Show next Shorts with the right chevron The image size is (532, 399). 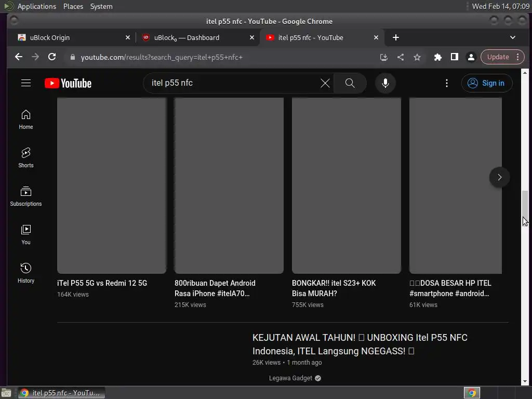[x=499, y=177]
